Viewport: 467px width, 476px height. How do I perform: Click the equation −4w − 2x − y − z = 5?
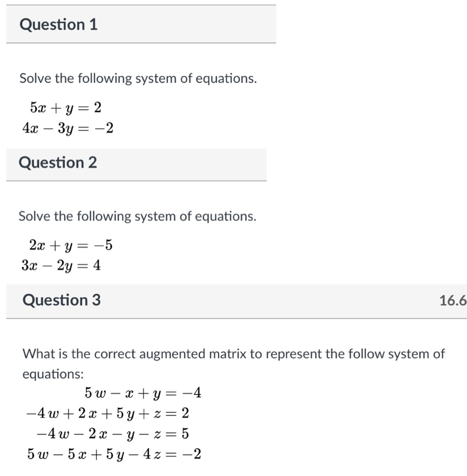click(113, 433)
